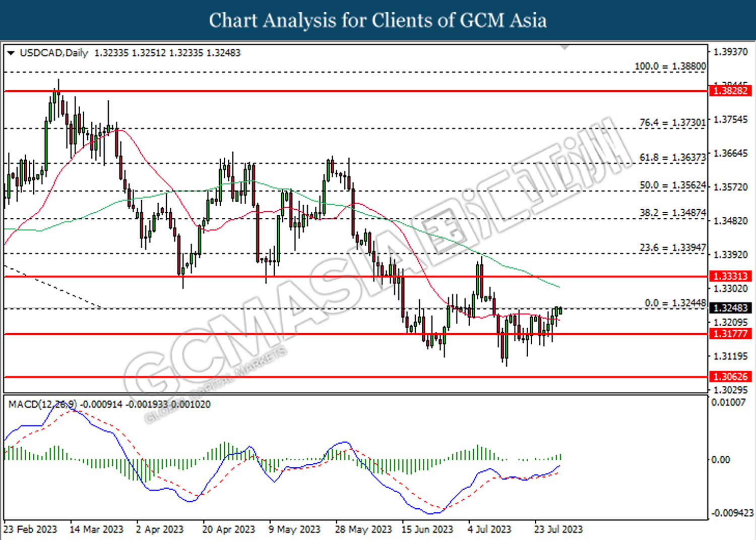The image size is (756, 540).
Task: Click the 20 Apr 2023 date label
Action: pyautogui.click(x=229, y=529)
